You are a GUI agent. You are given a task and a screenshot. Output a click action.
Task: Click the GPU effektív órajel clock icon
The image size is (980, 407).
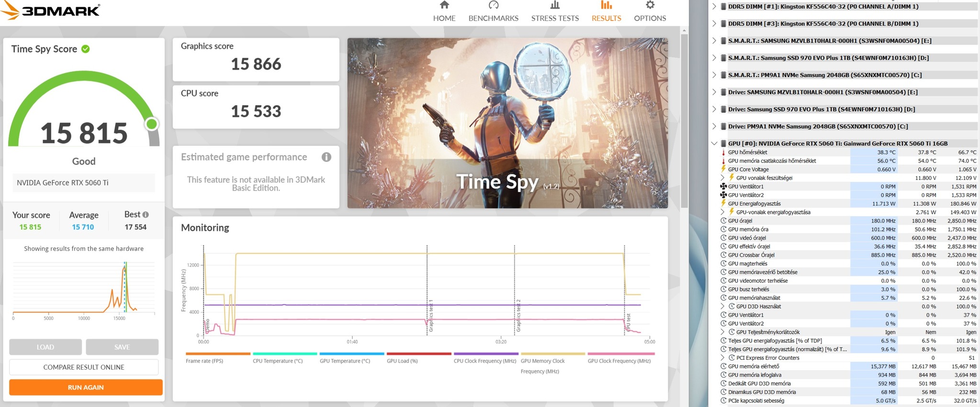(723, 246)
